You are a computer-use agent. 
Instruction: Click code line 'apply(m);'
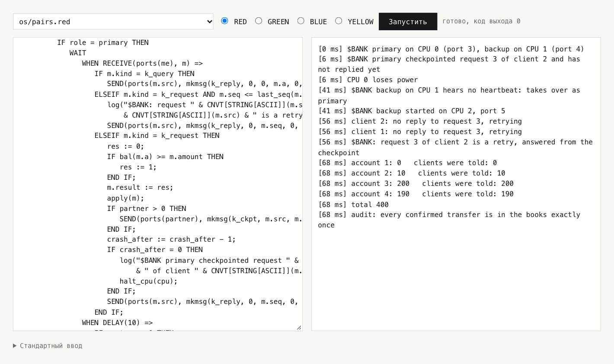point(125,198)
